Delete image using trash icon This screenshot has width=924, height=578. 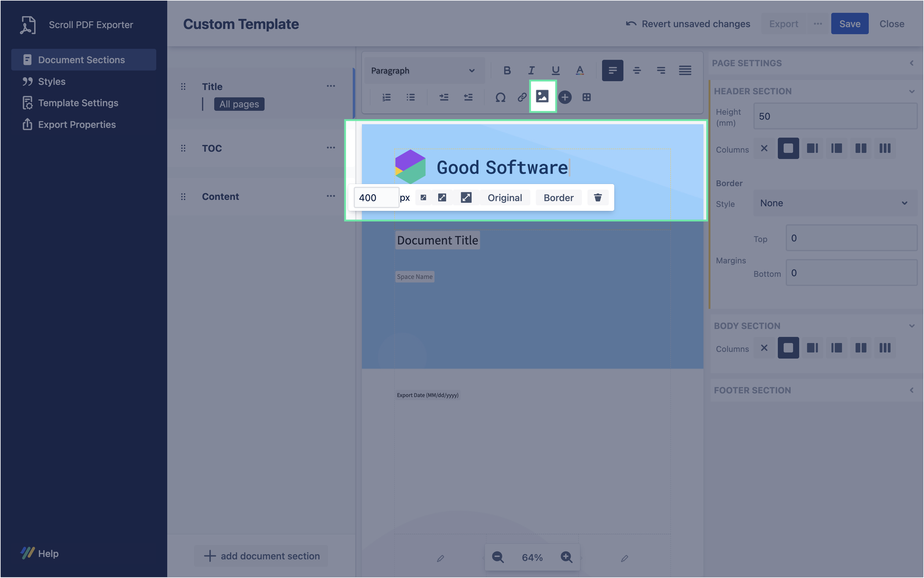click(x=598, y=198)
